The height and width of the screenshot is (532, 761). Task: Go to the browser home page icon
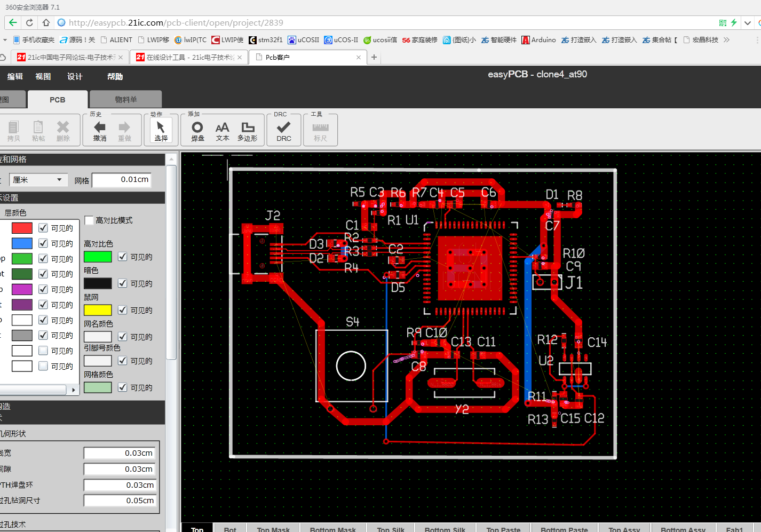tap(46, 22)
